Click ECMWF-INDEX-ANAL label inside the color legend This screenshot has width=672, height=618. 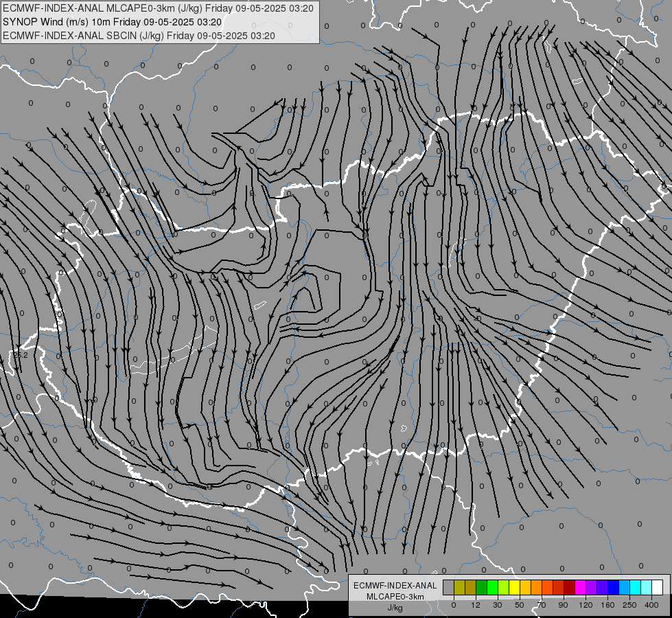[395, 586]
